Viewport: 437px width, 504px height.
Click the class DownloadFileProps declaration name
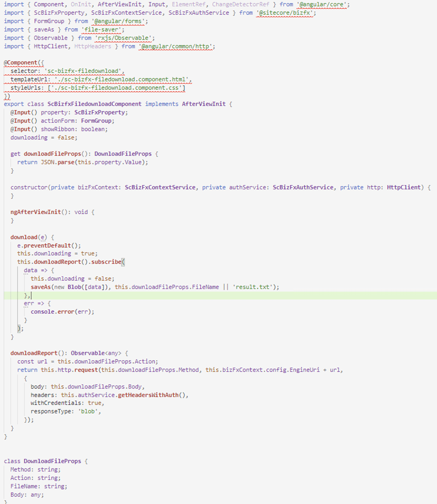[x=52, y=461]
